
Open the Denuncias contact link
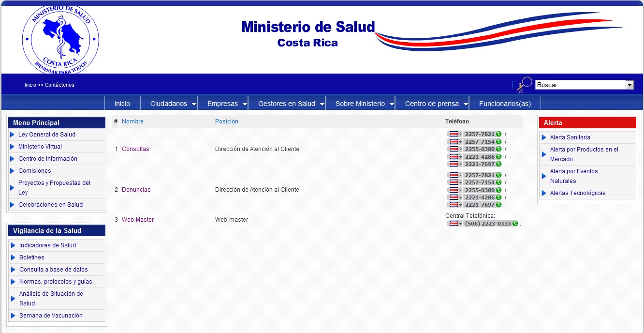coord(136,190)
